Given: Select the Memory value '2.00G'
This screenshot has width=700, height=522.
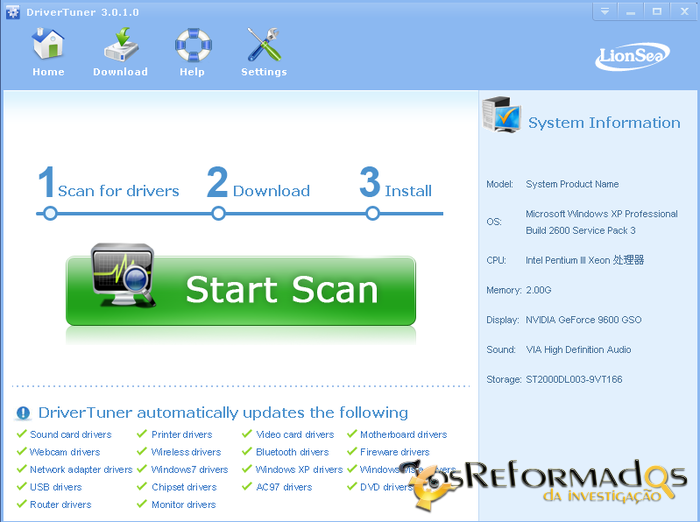Looking at the screenshot, I should click(538, 290).
